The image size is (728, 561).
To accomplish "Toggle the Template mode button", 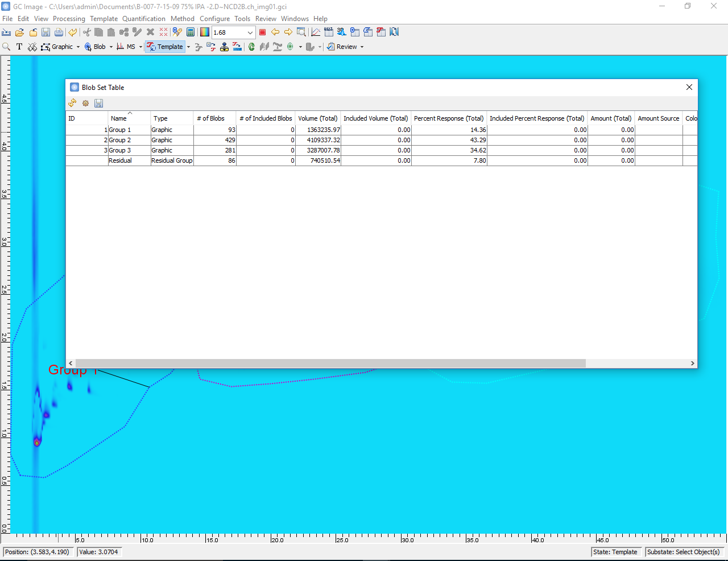I will pyautogui.click(x=165, y=47).
